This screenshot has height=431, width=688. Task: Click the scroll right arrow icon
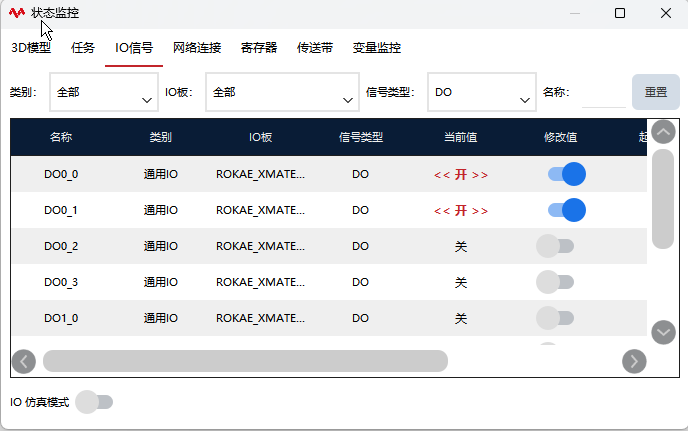point(634,362)
